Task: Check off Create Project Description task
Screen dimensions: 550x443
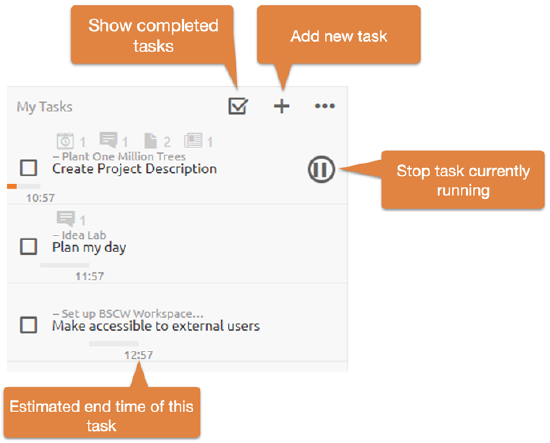Action: [28, 168]
